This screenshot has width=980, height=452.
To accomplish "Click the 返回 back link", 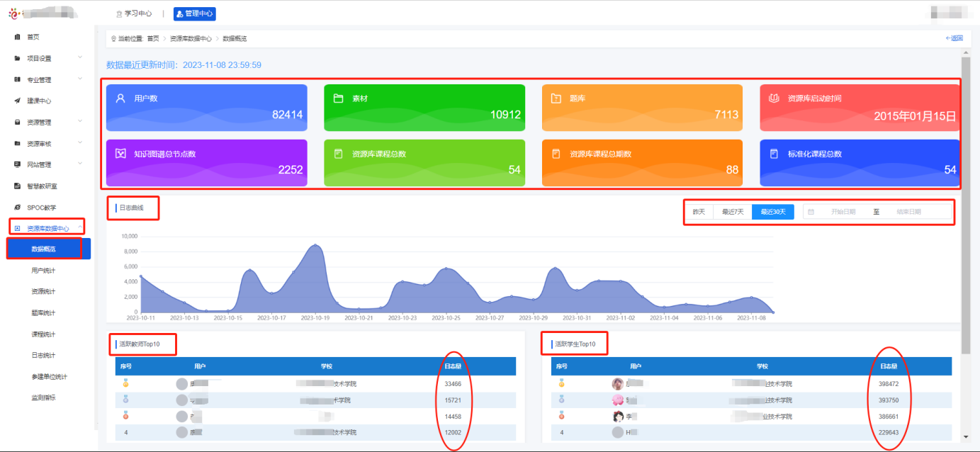I will pyautogui.click(x=954, y=38).
